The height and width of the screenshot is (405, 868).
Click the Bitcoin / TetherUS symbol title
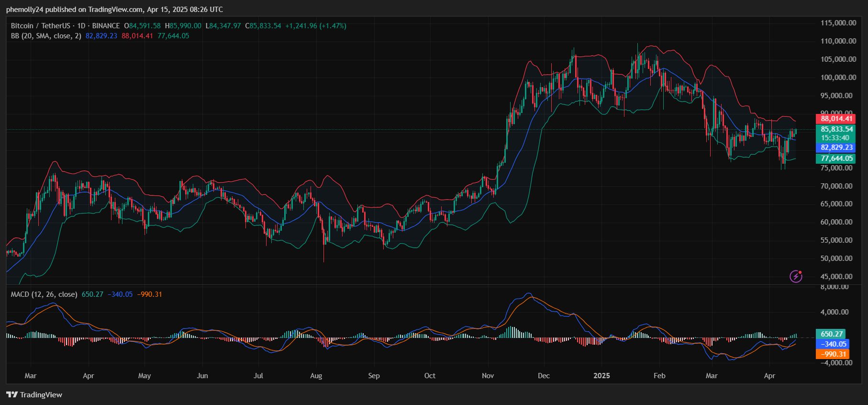tap(40, 26)
